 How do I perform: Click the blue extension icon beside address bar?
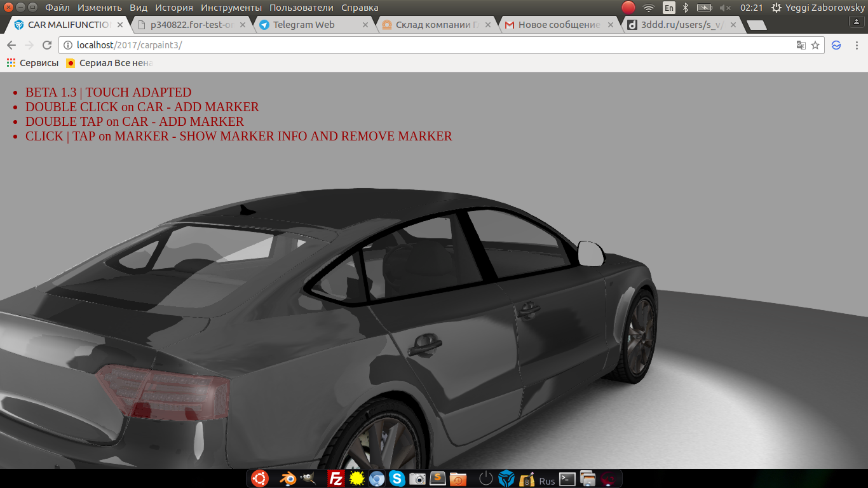coord(837,45)
